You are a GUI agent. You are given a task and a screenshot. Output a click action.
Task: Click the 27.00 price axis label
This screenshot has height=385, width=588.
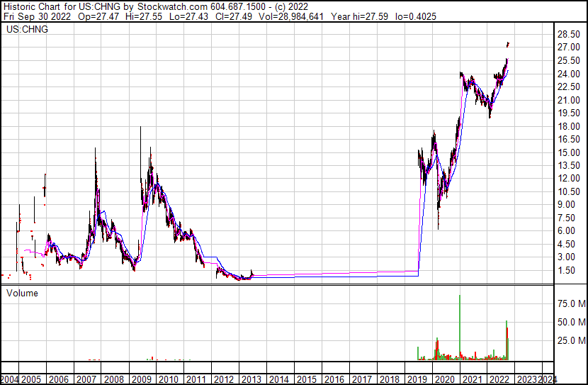[x=569, y=48]
